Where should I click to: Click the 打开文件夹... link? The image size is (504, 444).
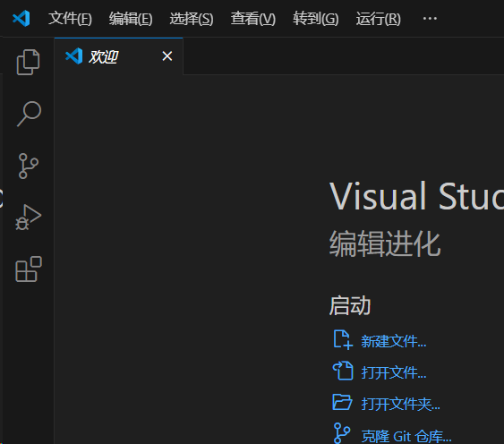tap(401, 404)
